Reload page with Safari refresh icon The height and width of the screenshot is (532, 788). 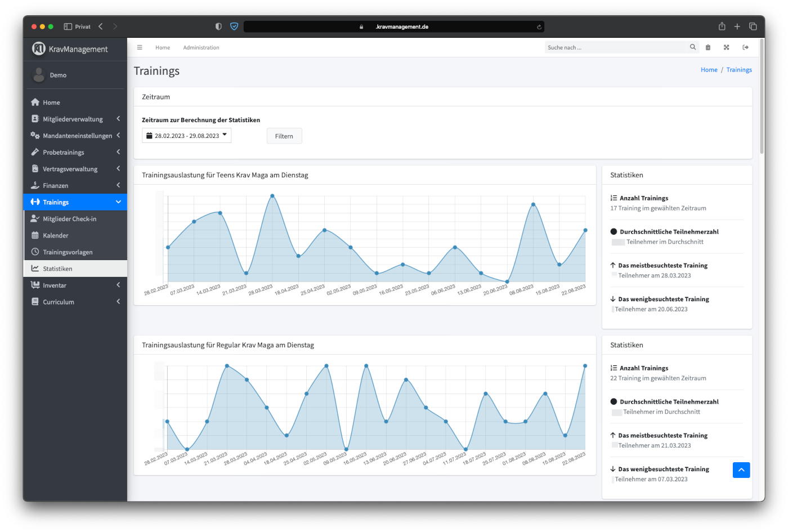pyautogui.click(x=539, y=26)
